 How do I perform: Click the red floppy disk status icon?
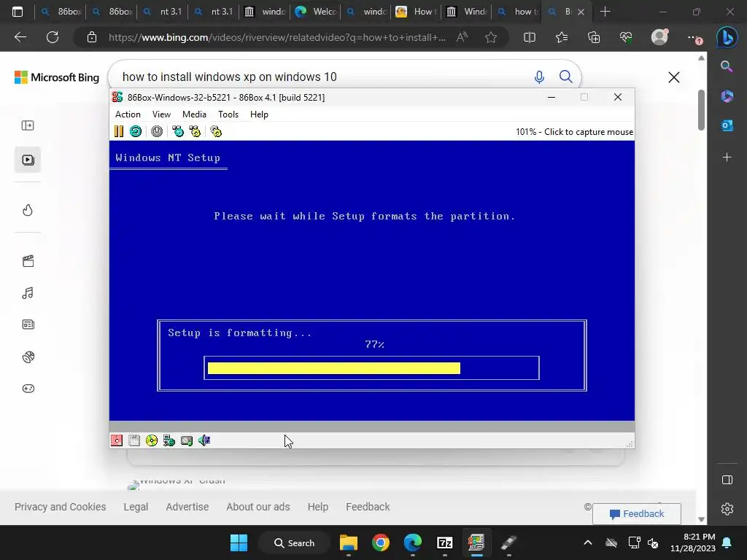[x=117, y=440]
